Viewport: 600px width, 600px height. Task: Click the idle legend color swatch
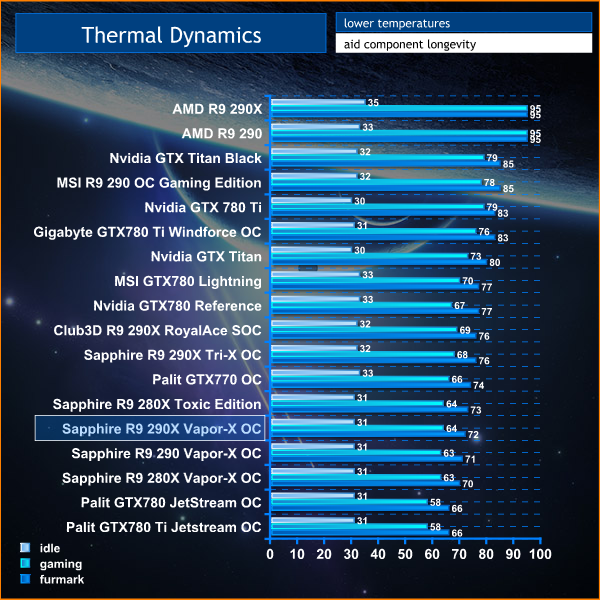point(25,548)
